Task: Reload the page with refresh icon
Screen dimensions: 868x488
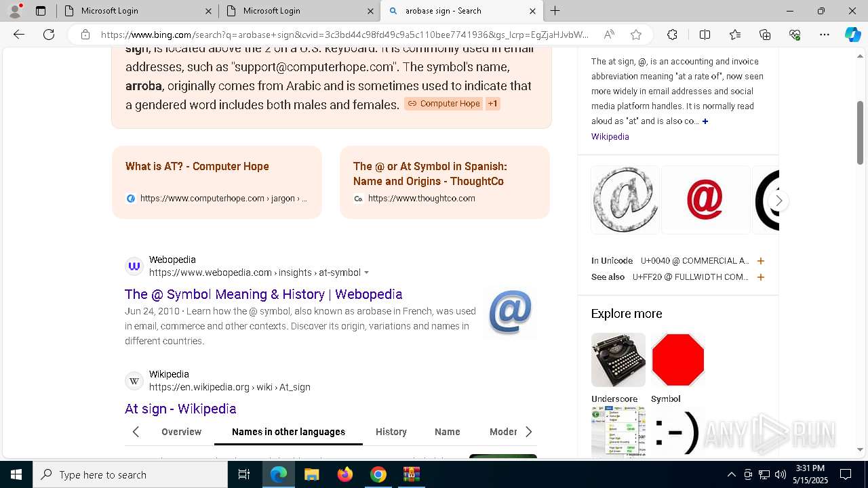Action: pos(49,35)
